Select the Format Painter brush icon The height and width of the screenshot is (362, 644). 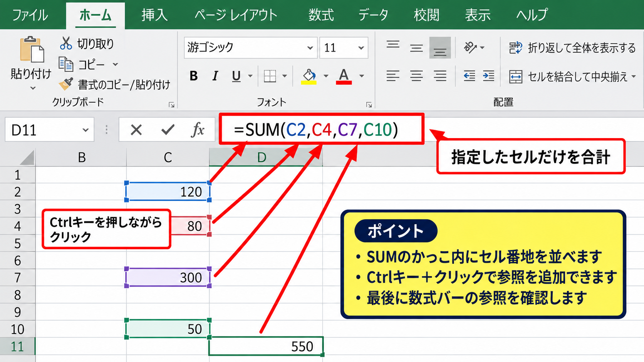click(x=66, y=83)
